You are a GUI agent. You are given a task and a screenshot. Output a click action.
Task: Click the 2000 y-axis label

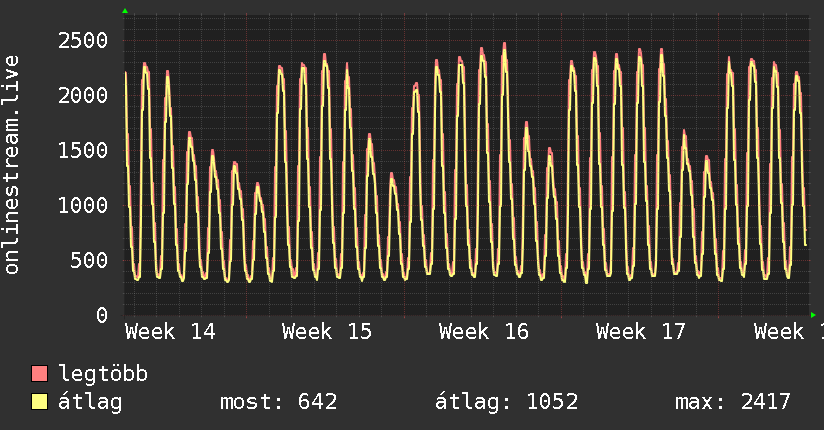click(x=83, y=96)
